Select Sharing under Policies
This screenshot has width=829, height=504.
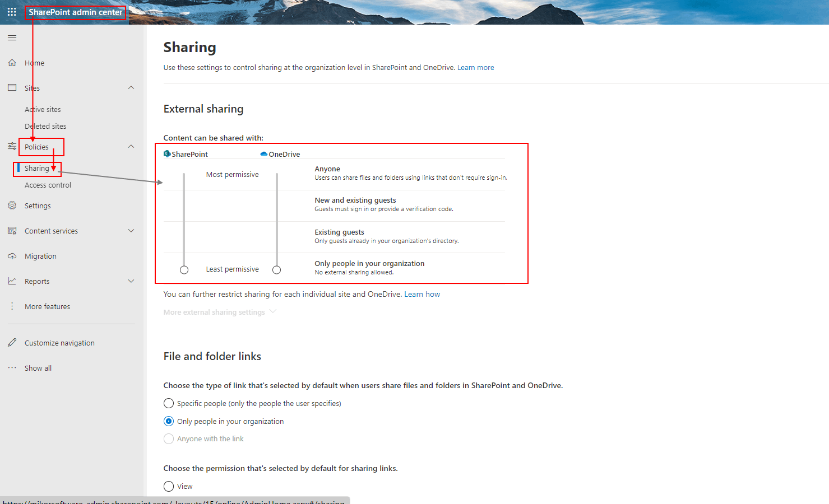pyautogui.click(x=37, y=169)
